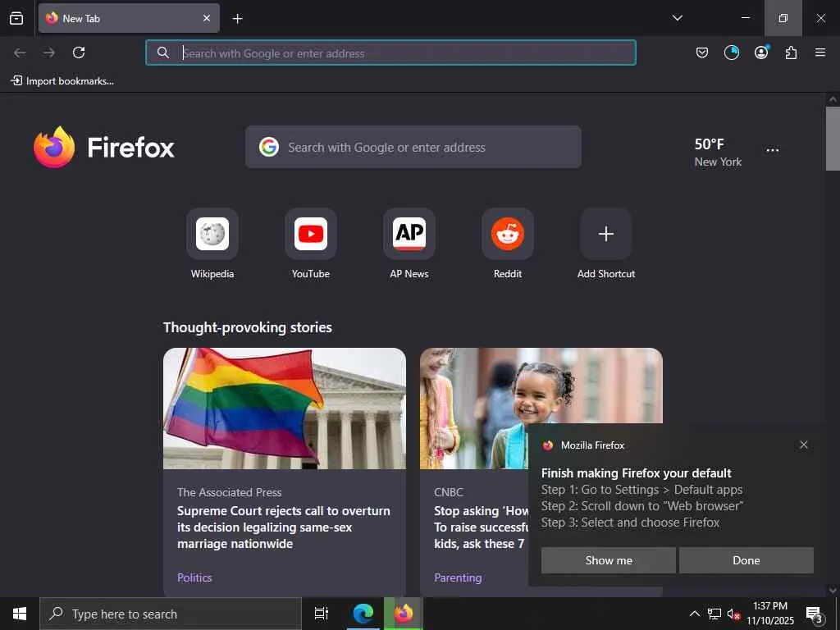Click Import bookmarks link
This screenshot has height=630, width=840.
62,81
